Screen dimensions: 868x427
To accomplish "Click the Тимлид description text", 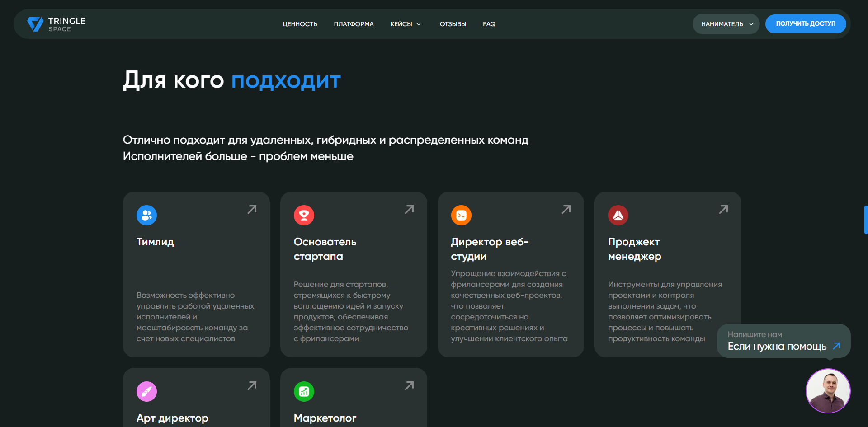I will [195, 317].
